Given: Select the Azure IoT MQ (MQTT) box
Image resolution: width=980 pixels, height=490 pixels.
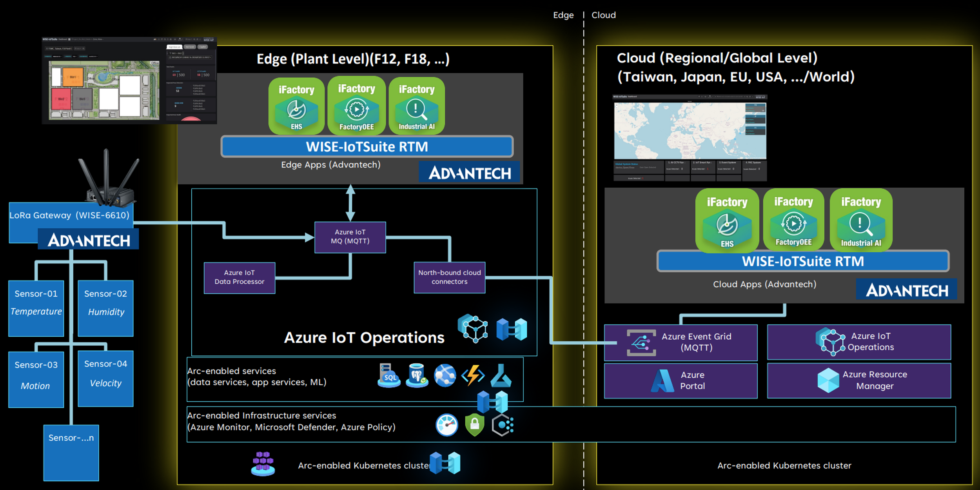Looking at the screenshot, I should click(x=350, y=237).
